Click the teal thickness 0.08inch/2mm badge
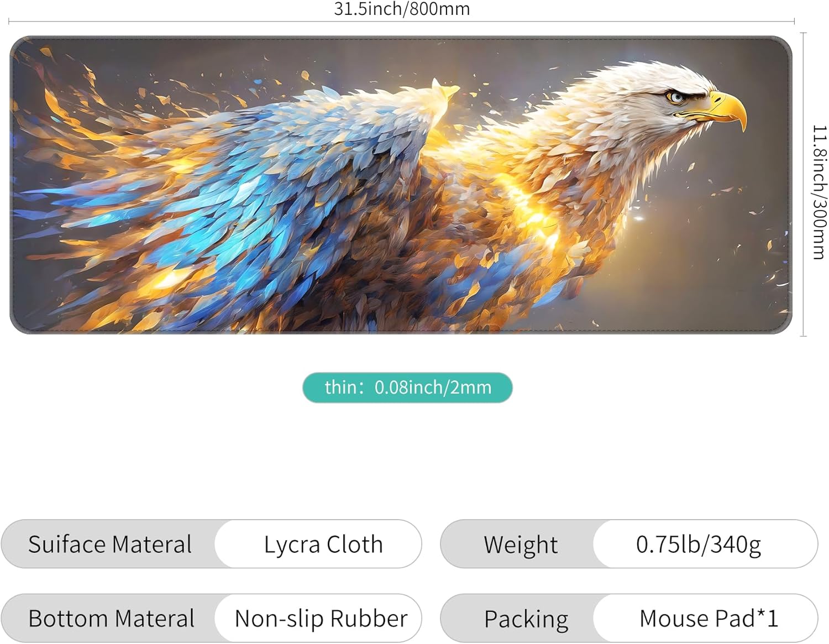Viewport: 829px width, 644px height. pos(407,388)
